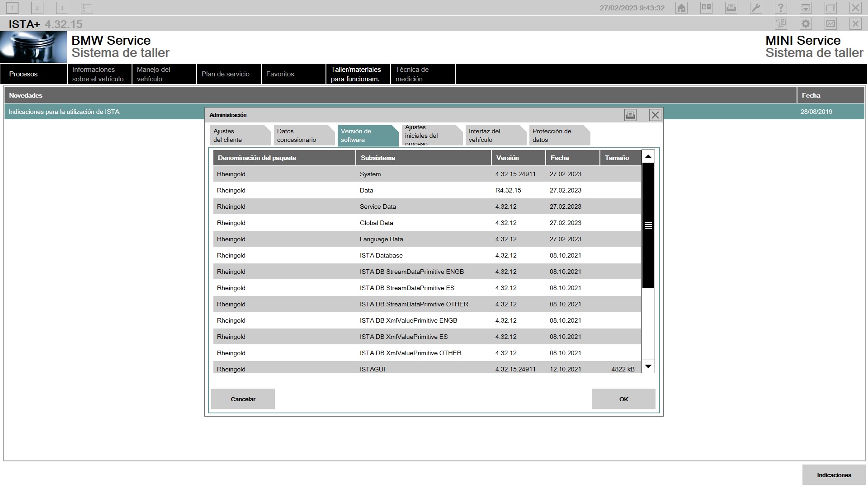Image resolution: width=868 pixels, height=488 pixels.
Task: Print the Administración dialog contents
Action: [x=630, y=115]
